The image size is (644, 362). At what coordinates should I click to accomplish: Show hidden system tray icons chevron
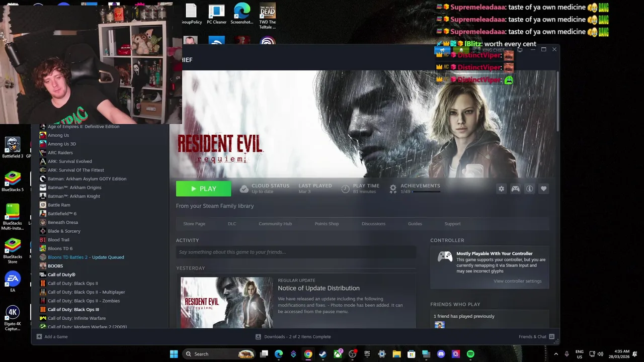click(x=556, y=354)
